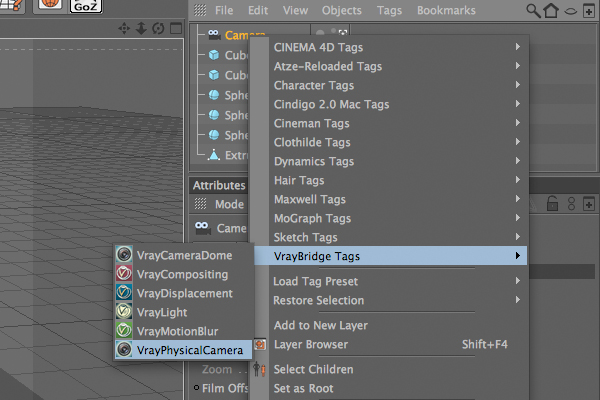This screenshot has width=600, height=400.
Task: Expand Hair Tags submenu arrow
Action: (517, 180)
